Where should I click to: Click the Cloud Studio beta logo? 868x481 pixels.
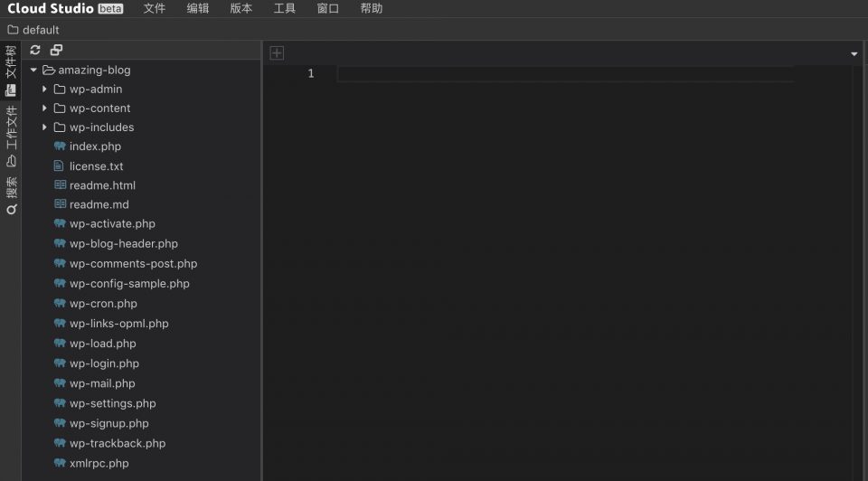[65, 8]
